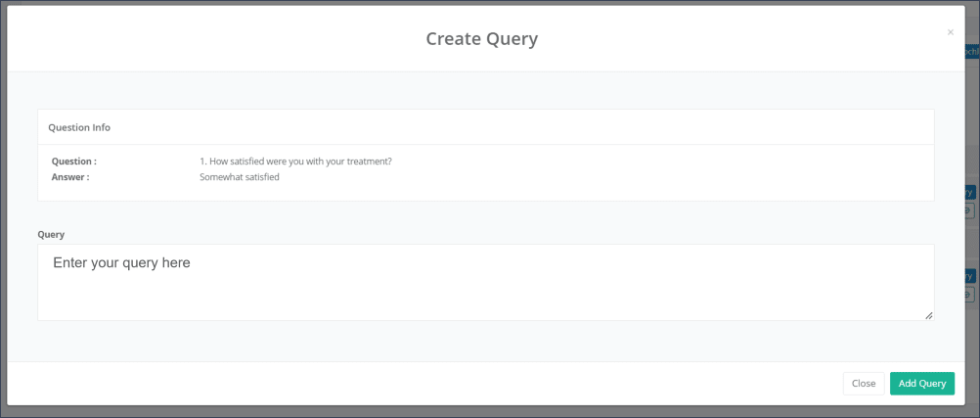Image resolution: width=980 pixels, height=418 pixels.
Task: Click the "Answer :" label
Action: [x=70, y=177]
